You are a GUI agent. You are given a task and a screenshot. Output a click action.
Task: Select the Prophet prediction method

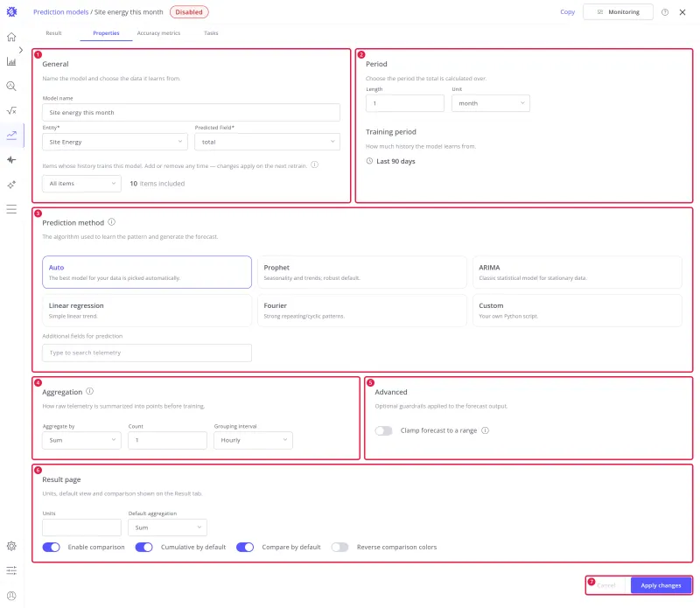[362, 272]
